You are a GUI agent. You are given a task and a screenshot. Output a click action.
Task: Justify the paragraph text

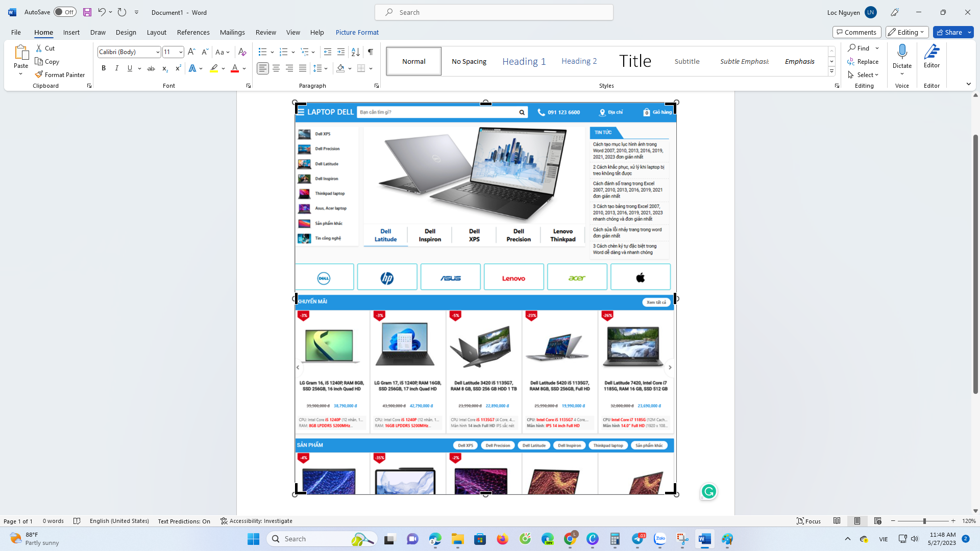(x=303, y=68)
